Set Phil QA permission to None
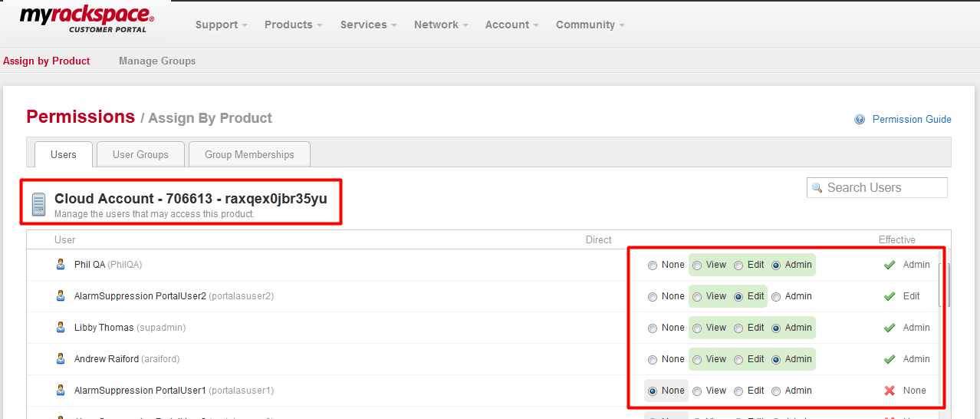 click(653, 266)
